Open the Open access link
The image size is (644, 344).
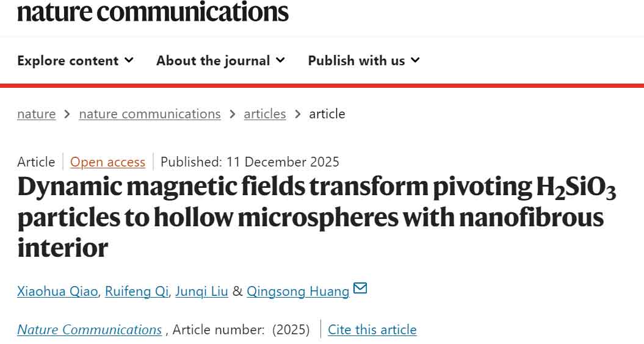coord(107,162)
